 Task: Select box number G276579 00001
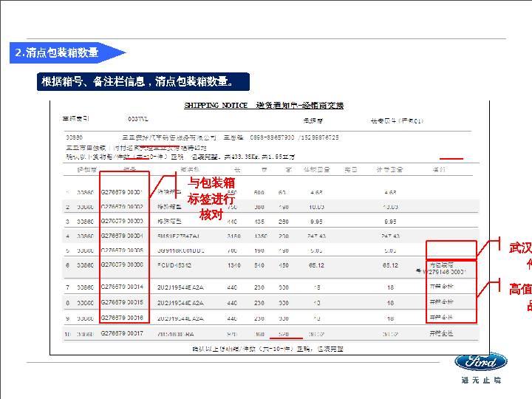click(x=122, y=192)
